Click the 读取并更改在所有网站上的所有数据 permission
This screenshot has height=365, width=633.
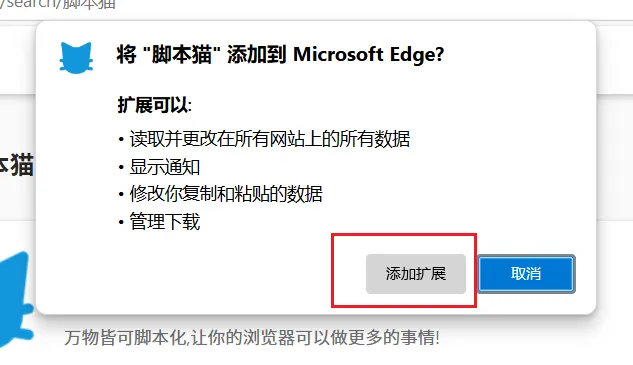(270, 139)
